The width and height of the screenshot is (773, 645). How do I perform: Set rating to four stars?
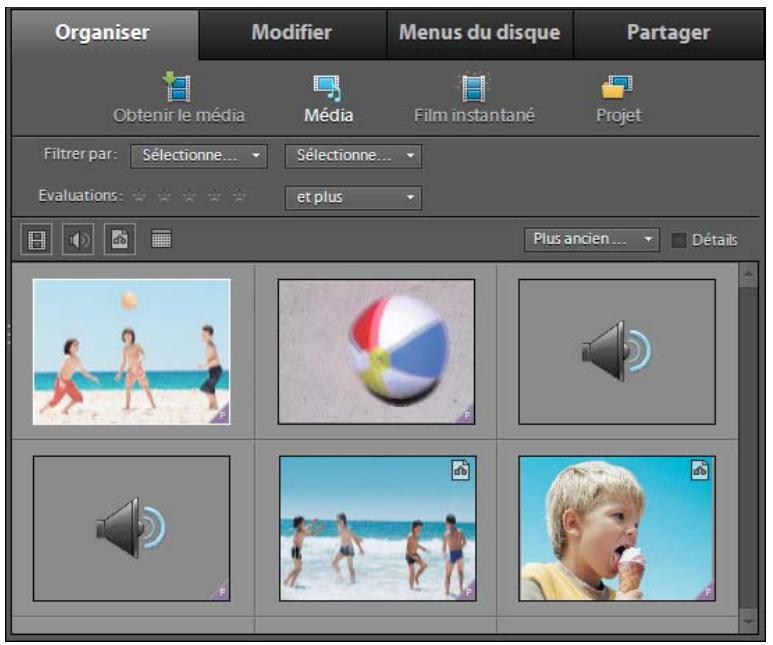pos(214,197)
